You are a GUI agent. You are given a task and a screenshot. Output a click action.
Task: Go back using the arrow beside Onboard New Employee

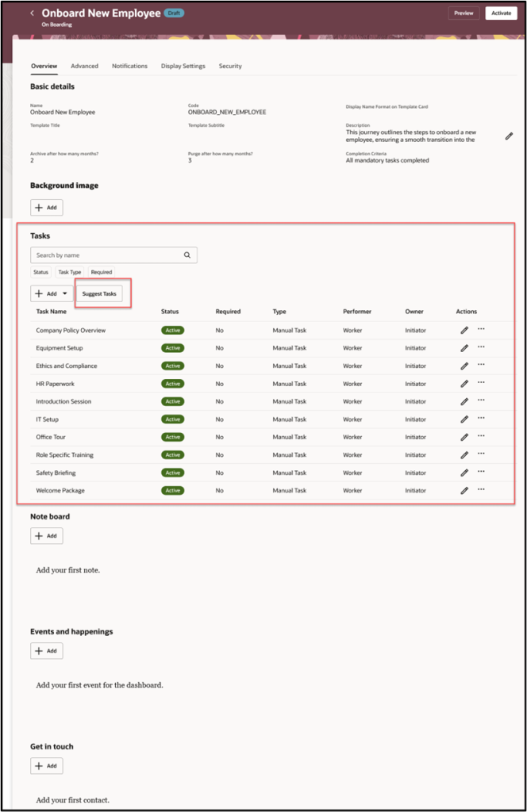click(x=32, y=13)
